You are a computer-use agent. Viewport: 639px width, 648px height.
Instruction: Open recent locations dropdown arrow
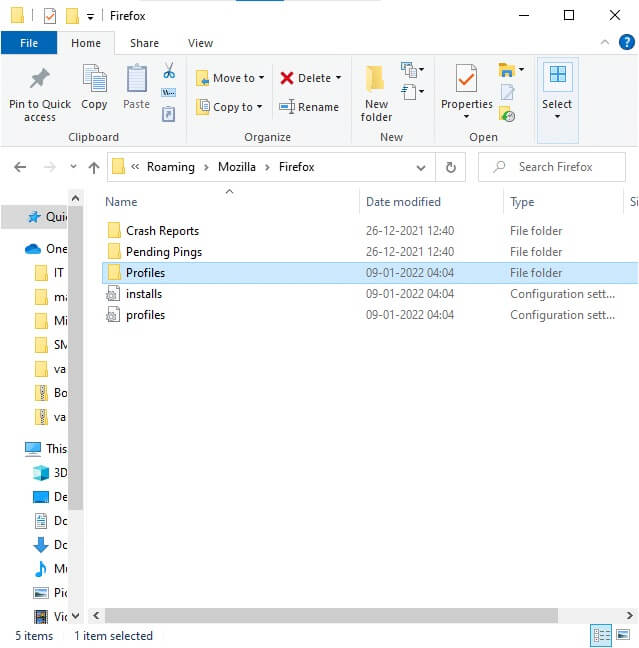coord(73,166)
